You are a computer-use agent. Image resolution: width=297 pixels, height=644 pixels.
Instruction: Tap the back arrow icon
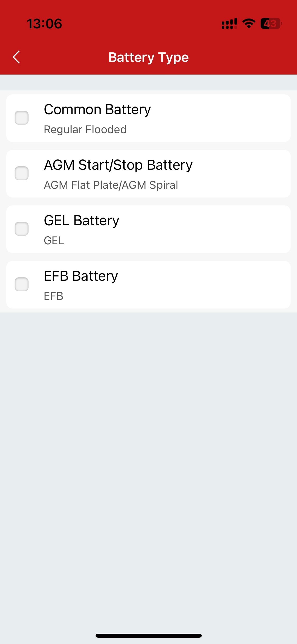pyautogui.click(x=16, y=57)
